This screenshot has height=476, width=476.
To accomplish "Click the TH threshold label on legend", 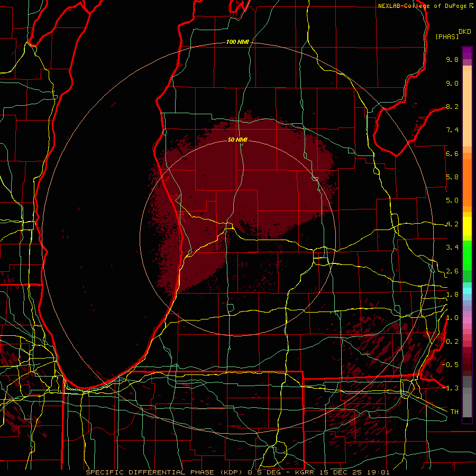I will [454, 412].
